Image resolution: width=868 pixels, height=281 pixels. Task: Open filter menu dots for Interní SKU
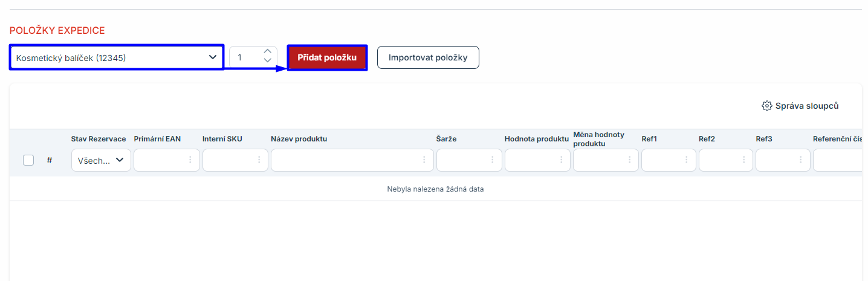coord(259,160)
